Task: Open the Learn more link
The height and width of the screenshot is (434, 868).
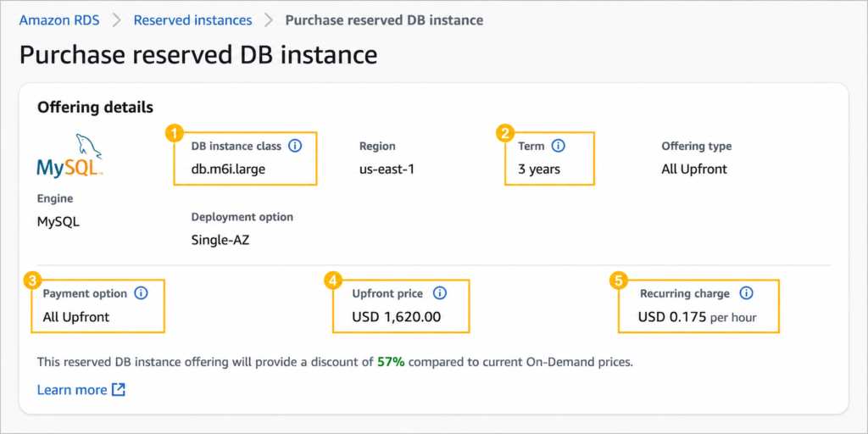Action: [x=72, y=390]
